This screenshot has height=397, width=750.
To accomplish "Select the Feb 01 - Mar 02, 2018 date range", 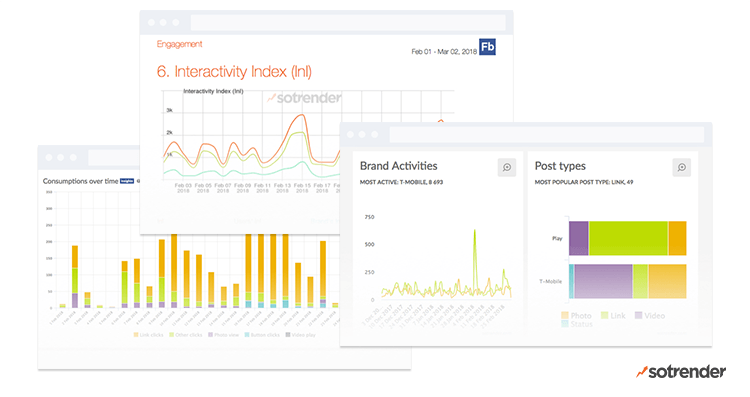I will 444,52.
